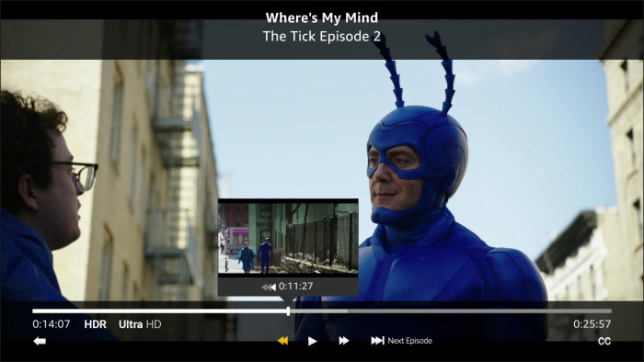Click the total duration 0:25:57

[x=592, y=324]
